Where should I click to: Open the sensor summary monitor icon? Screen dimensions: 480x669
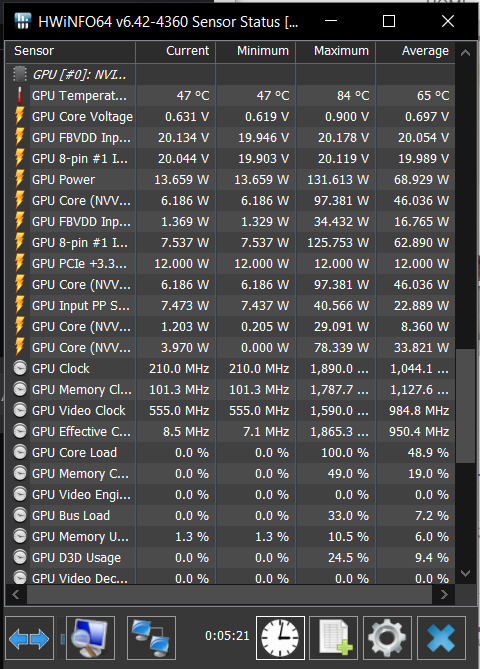90,638
